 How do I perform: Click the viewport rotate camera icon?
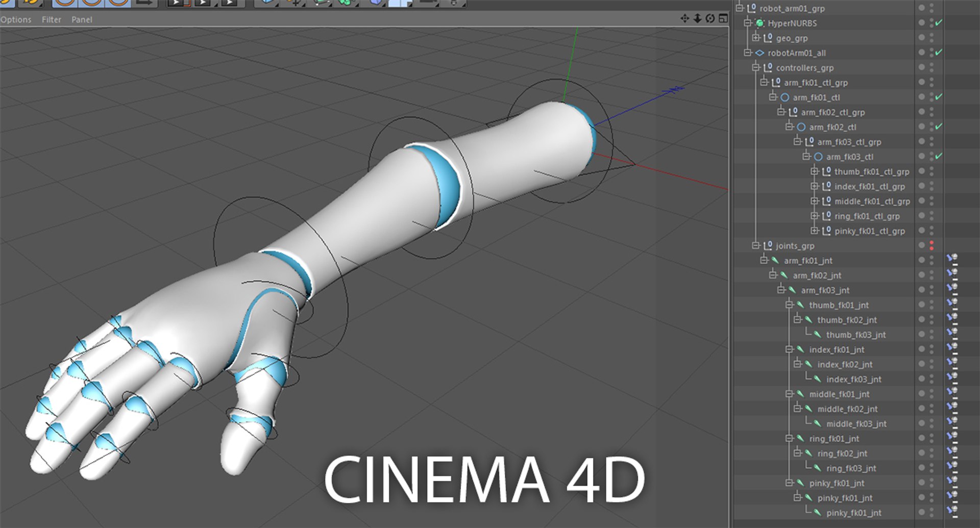pos(710,18)
